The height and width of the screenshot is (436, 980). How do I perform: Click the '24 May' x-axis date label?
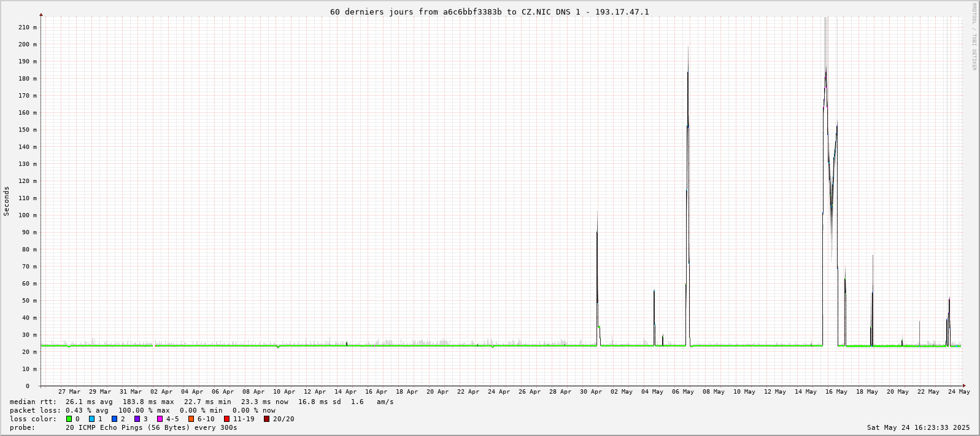(959, 391)
